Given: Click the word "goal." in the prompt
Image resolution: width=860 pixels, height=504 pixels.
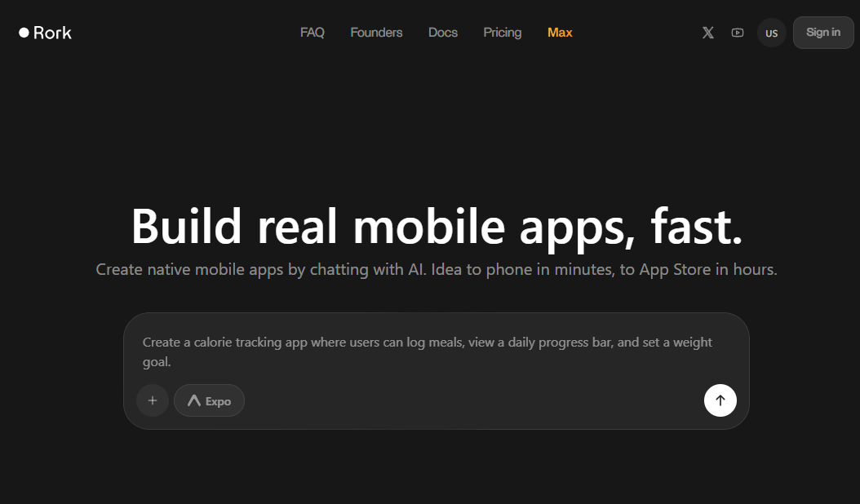Looking at the screenshot, I should click(x=157, y=362).
